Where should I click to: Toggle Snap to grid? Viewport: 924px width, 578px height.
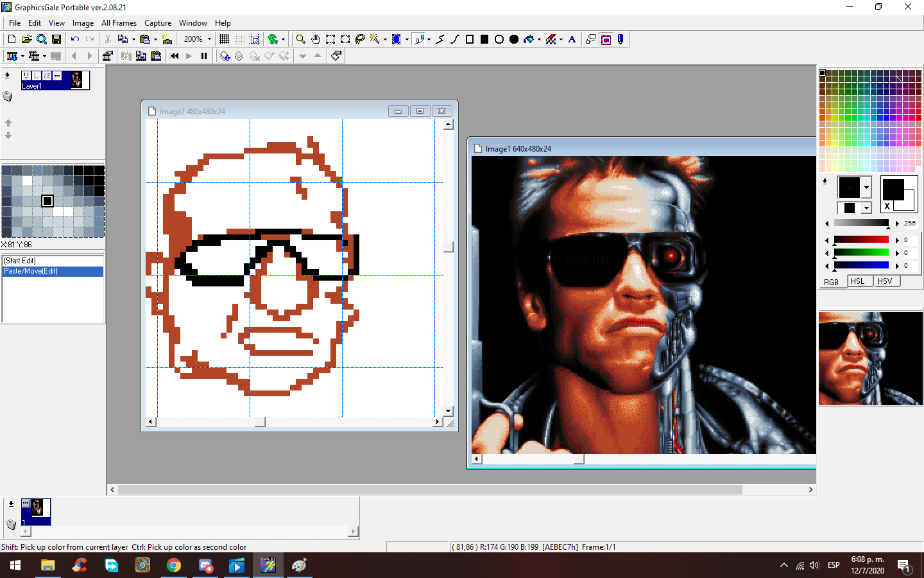[254, 39]
